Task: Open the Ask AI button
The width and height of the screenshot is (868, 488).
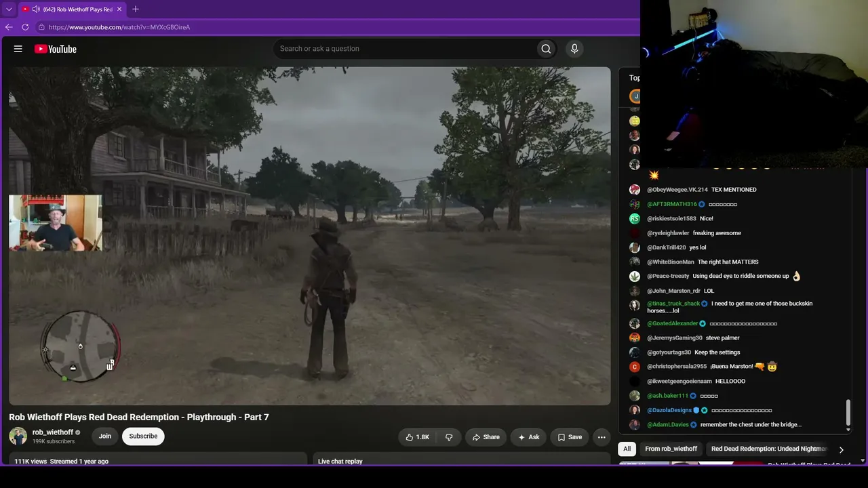Action: (528, 437)
